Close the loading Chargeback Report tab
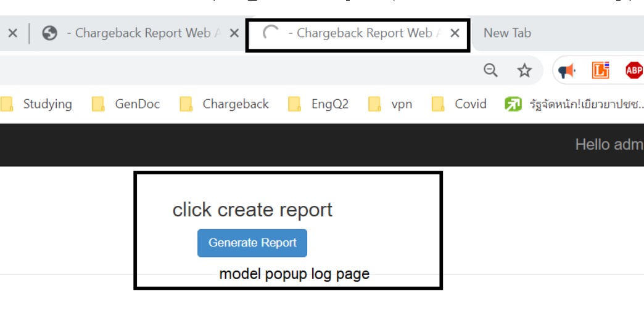The width and height of the screenshot is (644, 326). click(x=455, y=33)
